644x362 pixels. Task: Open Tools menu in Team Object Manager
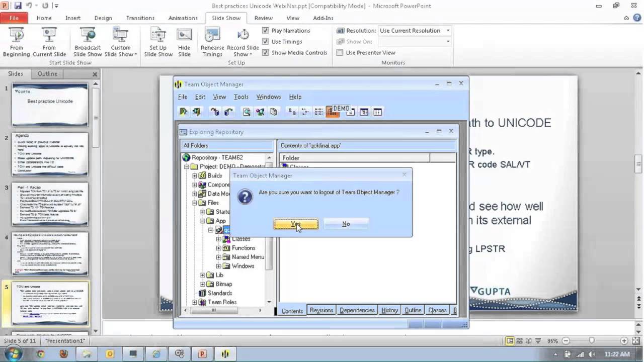[x=241, y=97]
